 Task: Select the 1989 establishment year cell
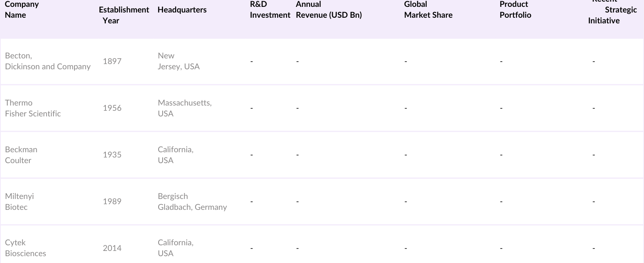pyautogui.click(x=112, y=201)
